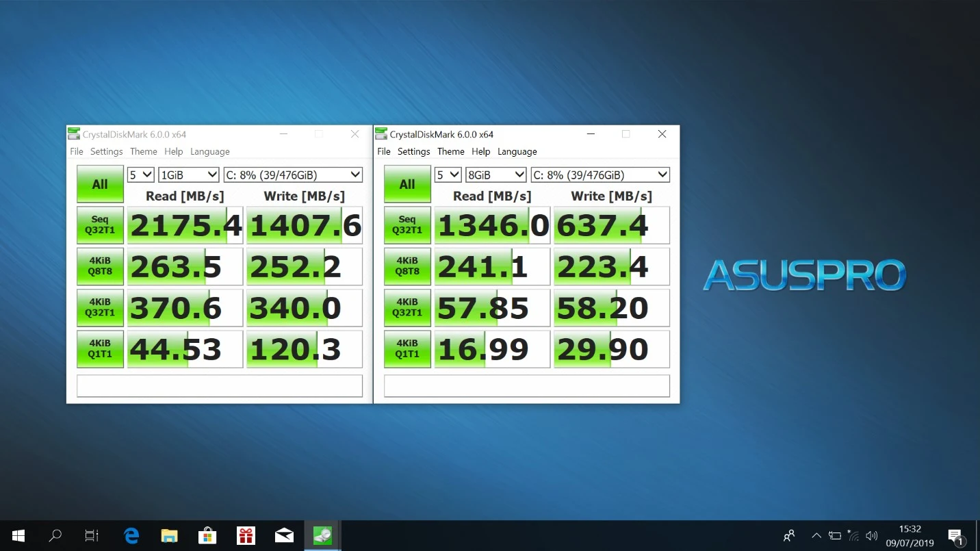This screenshot has height=551, width=980.
Task: Minimize the right CrystalDiskMark window
Action: click(590, 134)
